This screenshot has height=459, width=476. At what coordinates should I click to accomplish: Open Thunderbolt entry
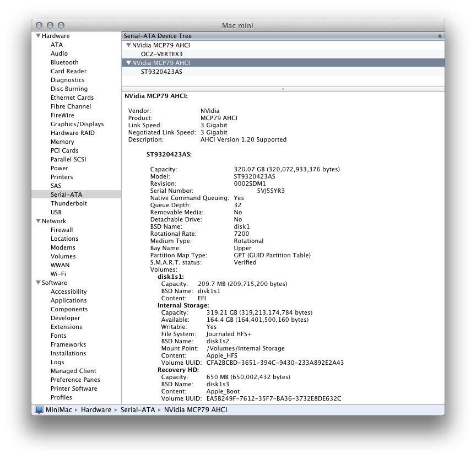click(69, 203)
